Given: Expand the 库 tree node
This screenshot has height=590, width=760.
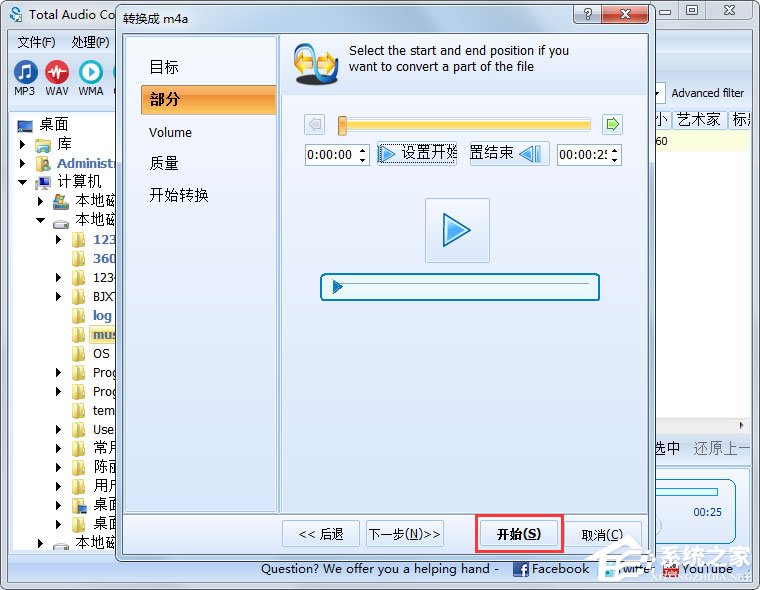Looking at the screenshot, I should point(22,144).
